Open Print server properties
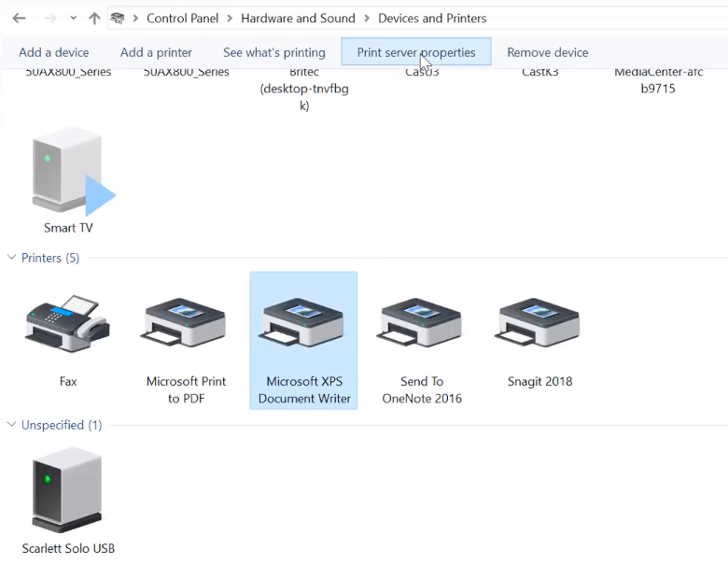The width and height of the screenshot is (728, 563). [416, 52]
